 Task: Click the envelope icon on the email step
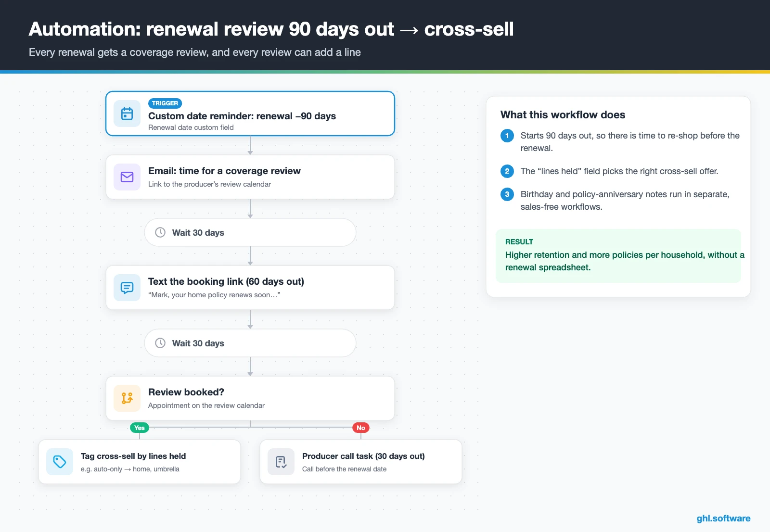(127, 177)
